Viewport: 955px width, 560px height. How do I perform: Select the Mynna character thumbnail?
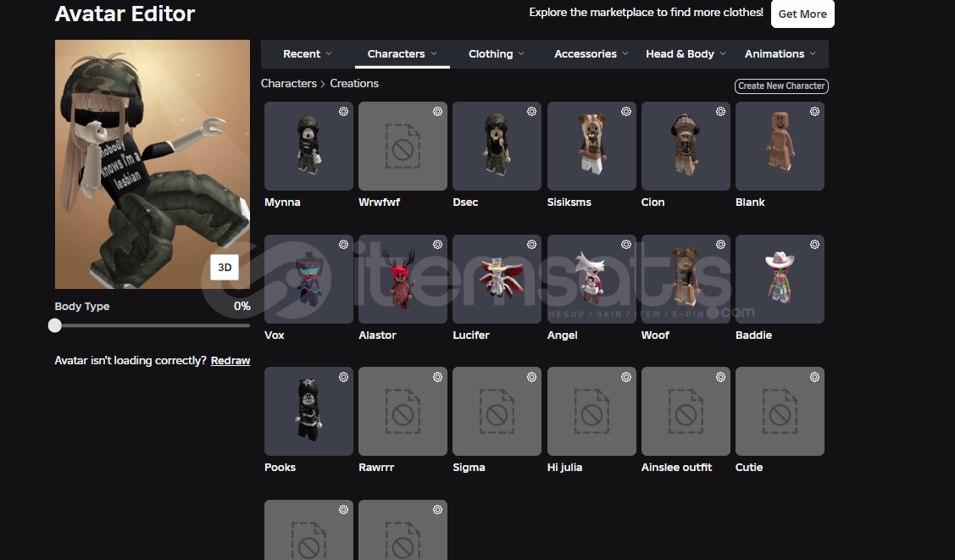tap(308, 146)
